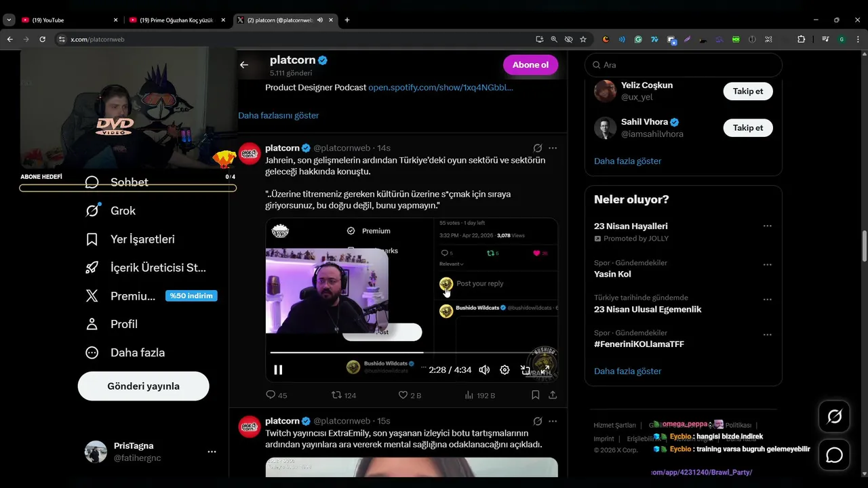Image resolution: width=868 pixels, height=488 pixels.
Task: Switch to the YouTube browser tab
Action: pos(68,20)
